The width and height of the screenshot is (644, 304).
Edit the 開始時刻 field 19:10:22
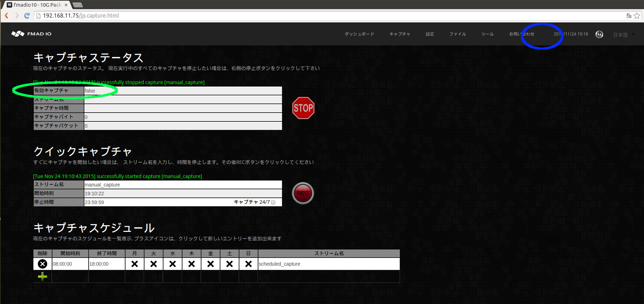tap(183, 194)
